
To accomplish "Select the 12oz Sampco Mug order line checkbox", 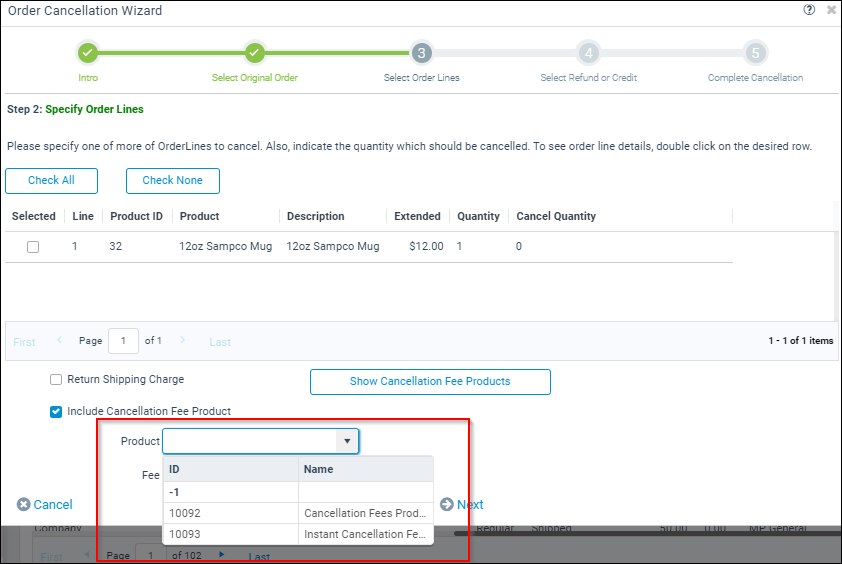I will (x=33, y=247).
